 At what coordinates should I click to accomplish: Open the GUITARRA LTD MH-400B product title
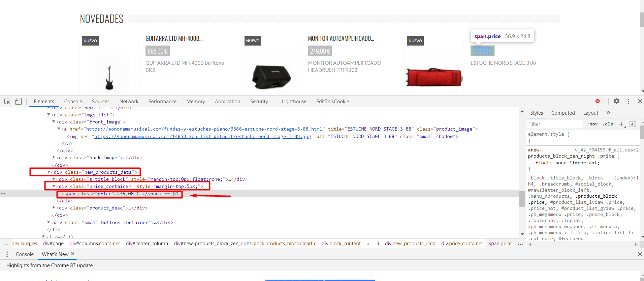point(174,38)
